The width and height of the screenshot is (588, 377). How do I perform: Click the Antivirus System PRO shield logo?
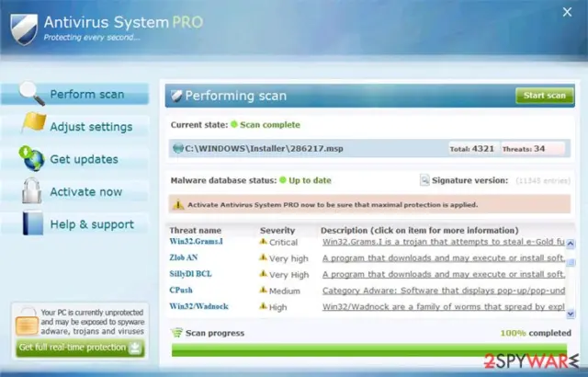24,29
